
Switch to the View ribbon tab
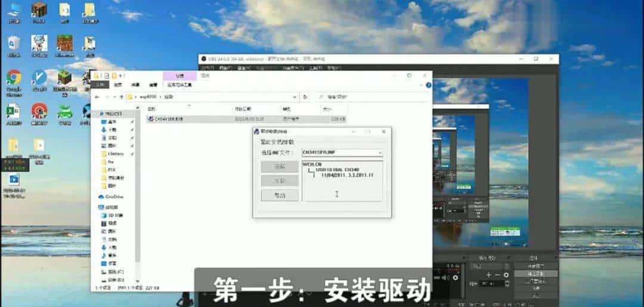(153, 85)
